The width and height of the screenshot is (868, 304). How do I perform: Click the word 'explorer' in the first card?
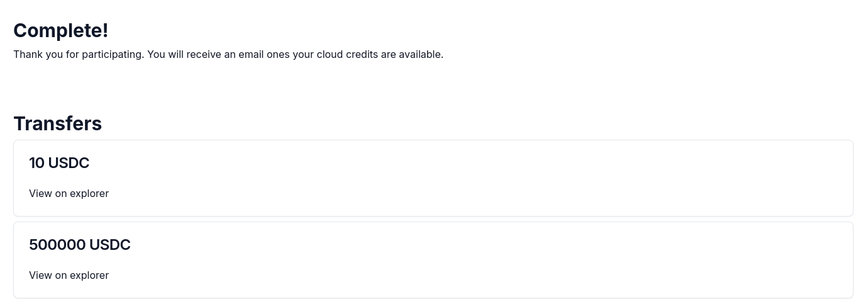89,193
